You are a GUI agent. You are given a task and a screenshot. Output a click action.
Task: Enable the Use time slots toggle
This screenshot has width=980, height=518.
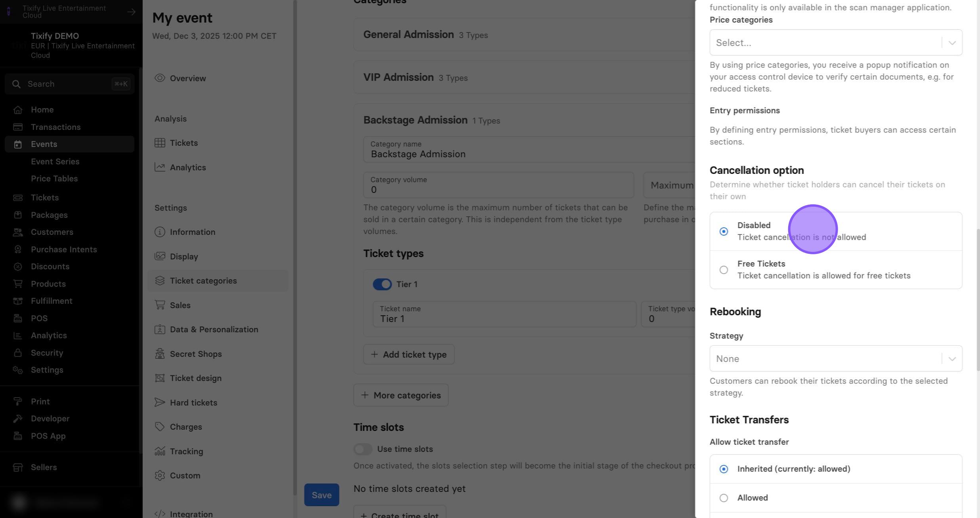pos(363,449)
